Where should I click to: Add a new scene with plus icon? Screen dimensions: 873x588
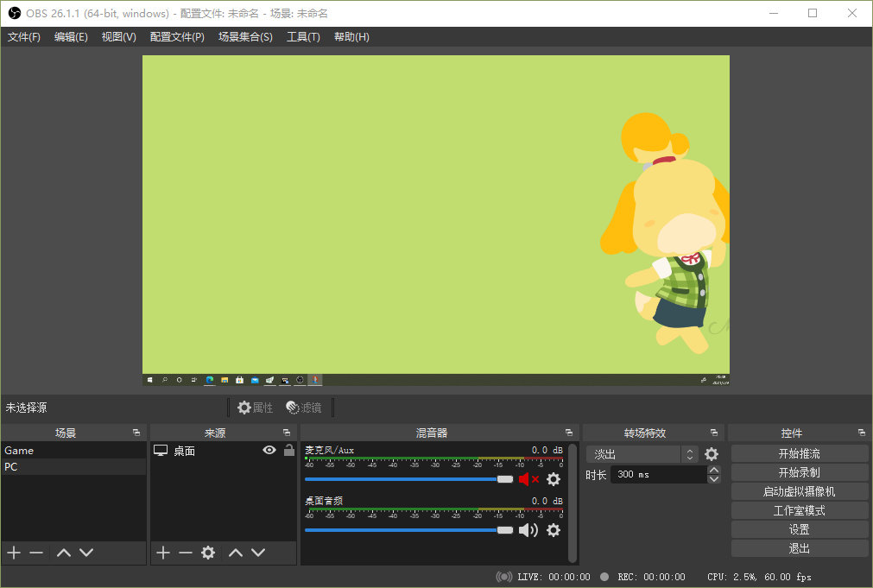click(x=14, y=553)
